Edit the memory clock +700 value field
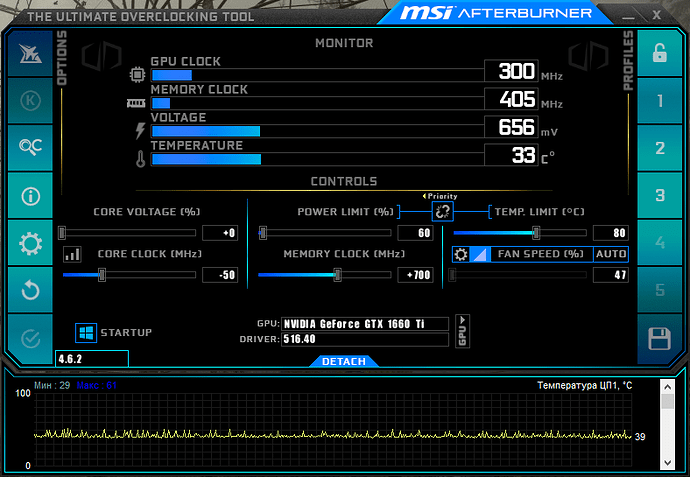This screenshot has width=690, height=477. click(415, 275)
